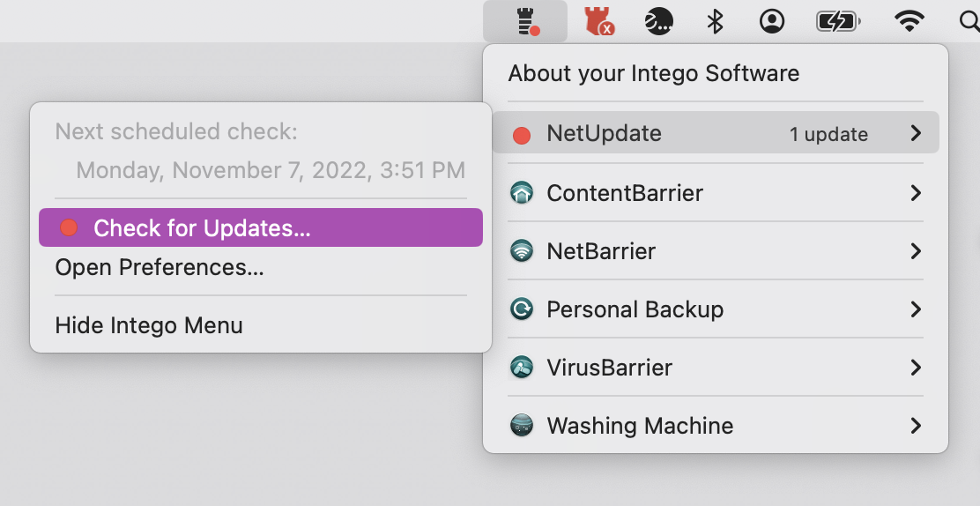The width and height of the screenshot is (980, 506).
Task: Select the Washing Machine menu label
Action: pos(640,425)
